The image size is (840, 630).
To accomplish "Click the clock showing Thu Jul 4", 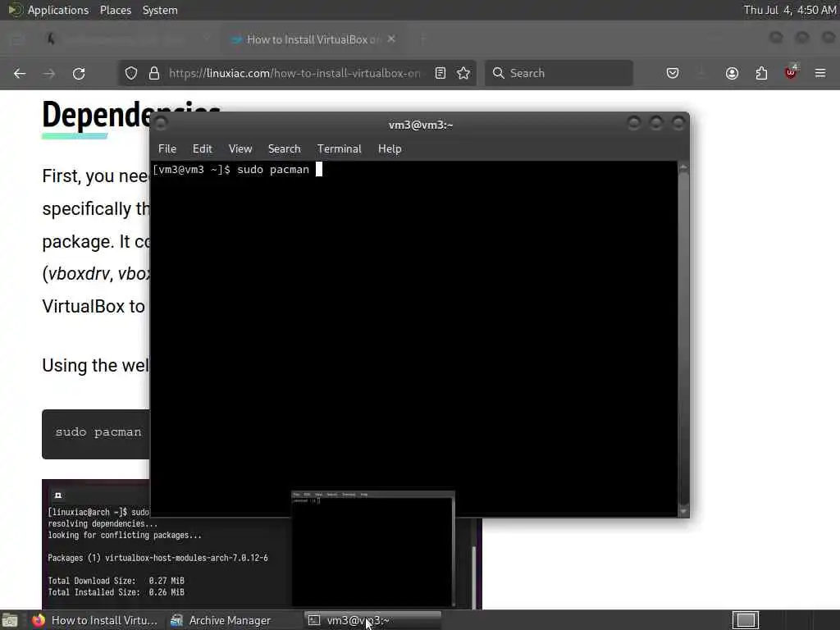I will click(x=790, y=10).
